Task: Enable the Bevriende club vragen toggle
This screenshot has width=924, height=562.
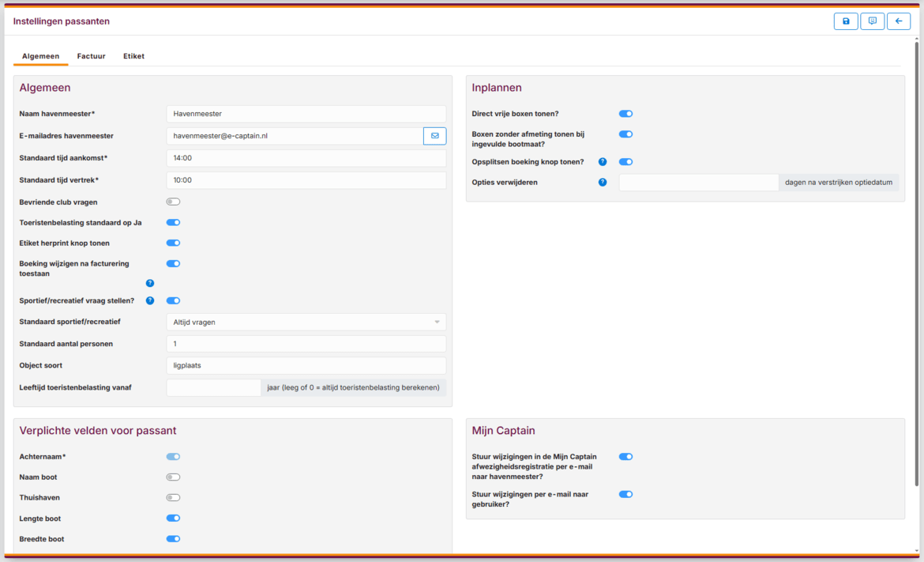Action: [x=173, y=202]
